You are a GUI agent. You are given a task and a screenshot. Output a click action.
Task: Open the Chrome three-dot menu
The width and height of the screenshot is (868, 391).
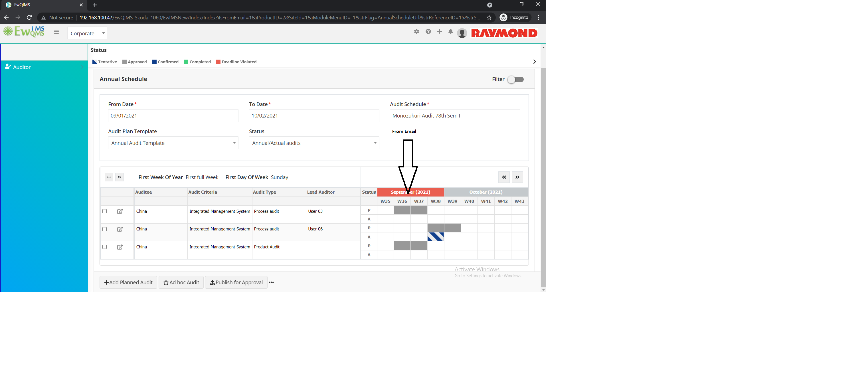(x=539, y=17)
